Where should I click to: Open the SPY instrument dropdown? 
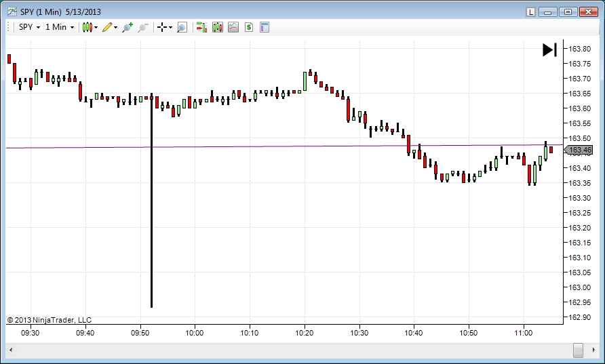click(29, 27)
